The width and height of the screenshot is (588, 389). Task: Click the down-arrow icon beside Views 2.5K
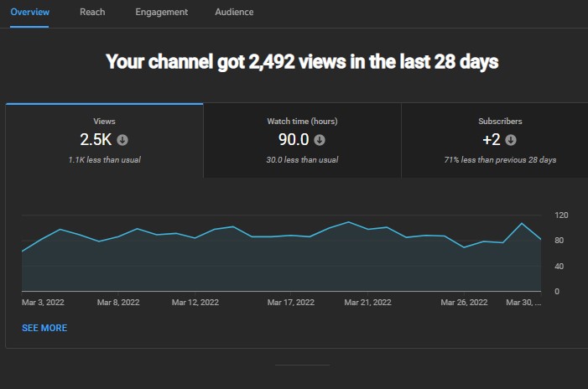[x=122, y=140]
